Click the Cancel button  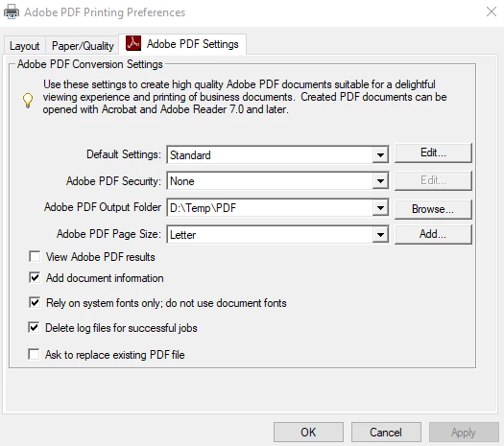tap(386, 433)
